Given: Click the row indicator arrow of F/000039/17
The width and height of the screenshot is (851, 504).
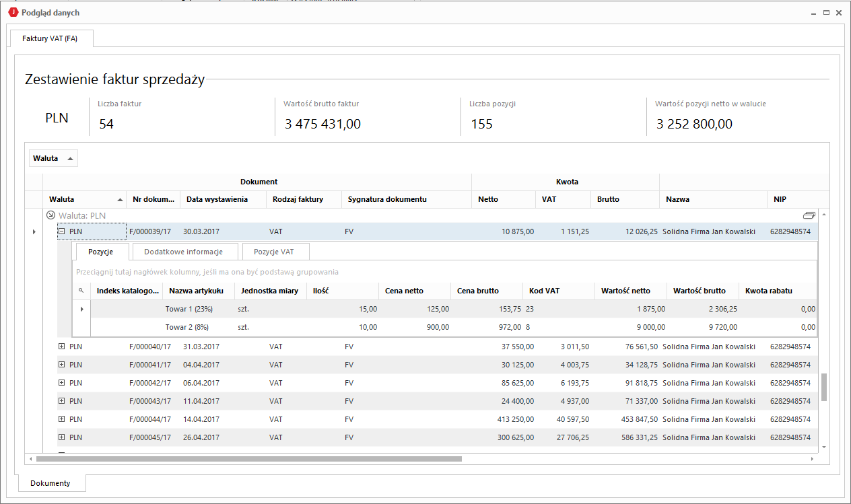Looking at the screenshot, I should click(34, 231).
